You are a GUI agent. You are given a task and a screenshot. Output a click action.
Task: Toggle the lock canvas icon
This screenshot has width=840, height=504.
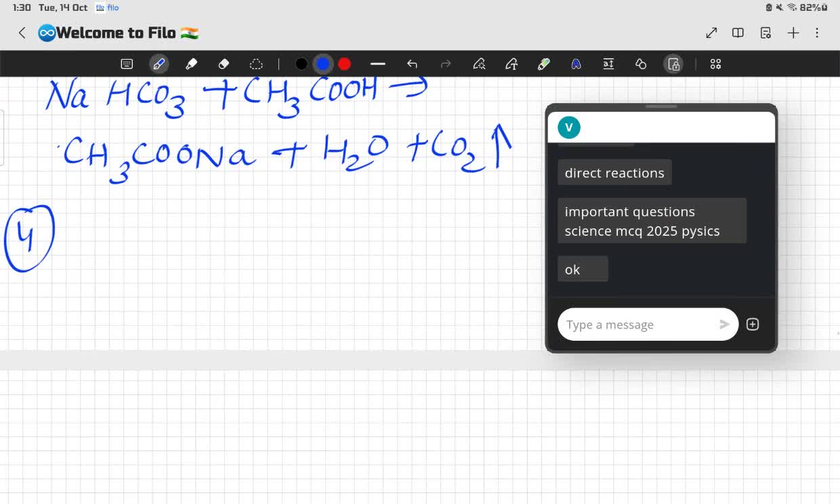pyautogui.click(x=673, y=64)
